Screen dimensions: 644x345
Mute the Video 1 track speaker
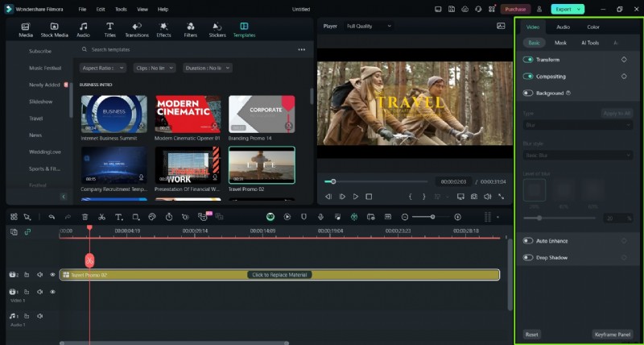coord(39,292)
